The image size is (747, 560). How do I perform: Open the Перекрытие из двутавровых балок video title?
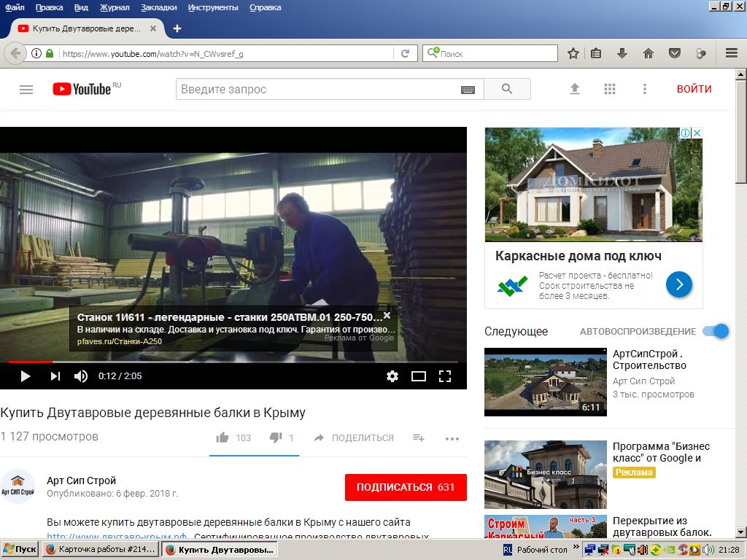(662, 526)
